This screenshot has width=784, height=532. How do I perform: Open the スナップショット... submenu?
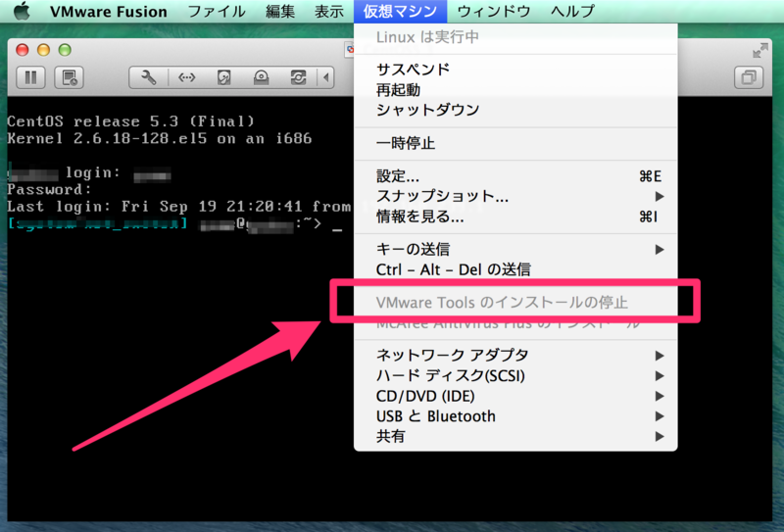point(515,197)
